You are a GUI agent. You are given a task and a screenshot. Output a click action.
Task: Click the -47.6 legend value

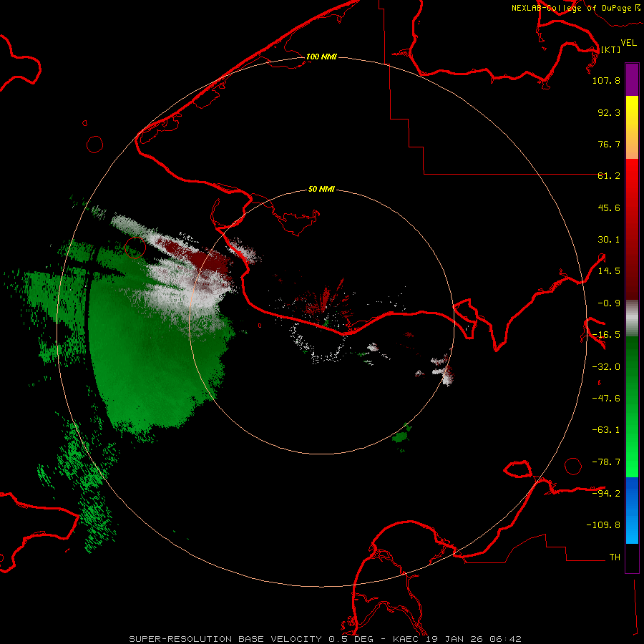606,399
